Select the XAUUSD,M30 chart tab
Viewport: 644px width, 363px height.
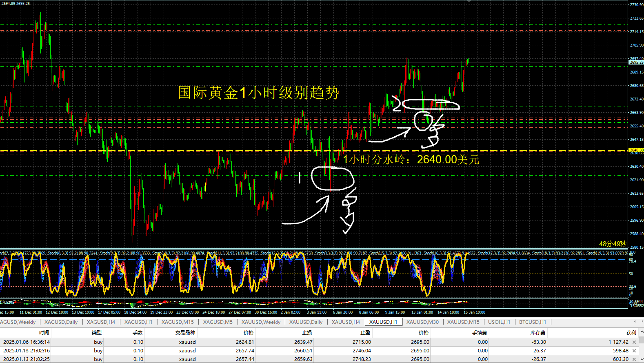422,322
